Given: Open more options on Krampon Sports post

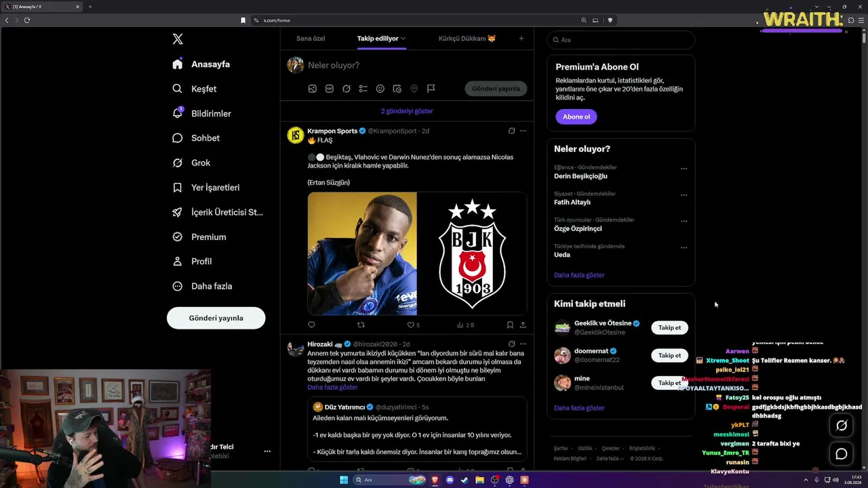Looking at the screenshot, I should 523,131.
